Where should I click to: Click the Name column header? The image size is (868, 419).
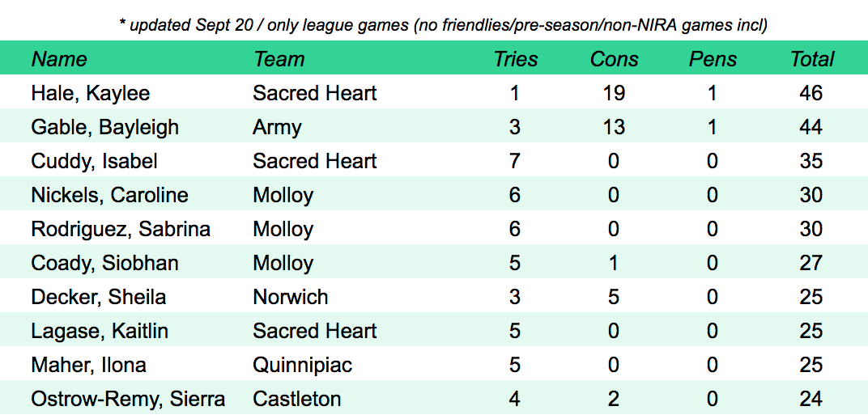point(59,59)
